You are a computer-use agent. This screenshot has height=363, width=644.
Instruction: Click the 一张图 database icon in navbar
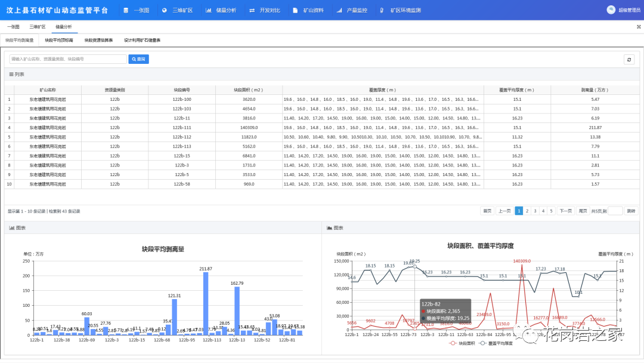click(126, 10)
